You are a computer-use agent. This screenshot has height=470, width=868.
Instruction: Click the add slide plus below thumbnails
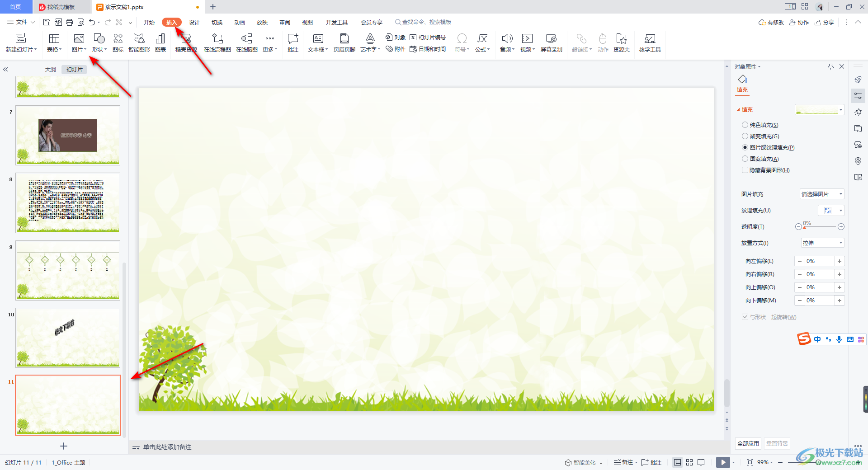[x=64, y=446]
